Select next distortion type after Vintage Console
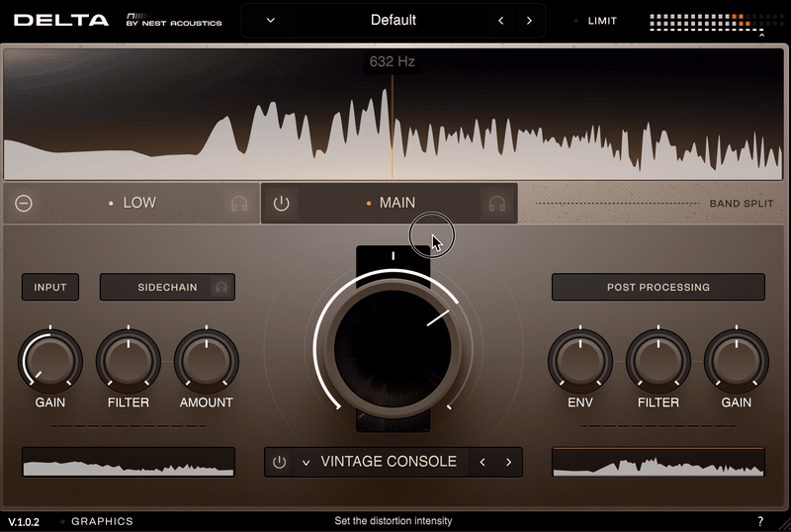 (508, 462)
